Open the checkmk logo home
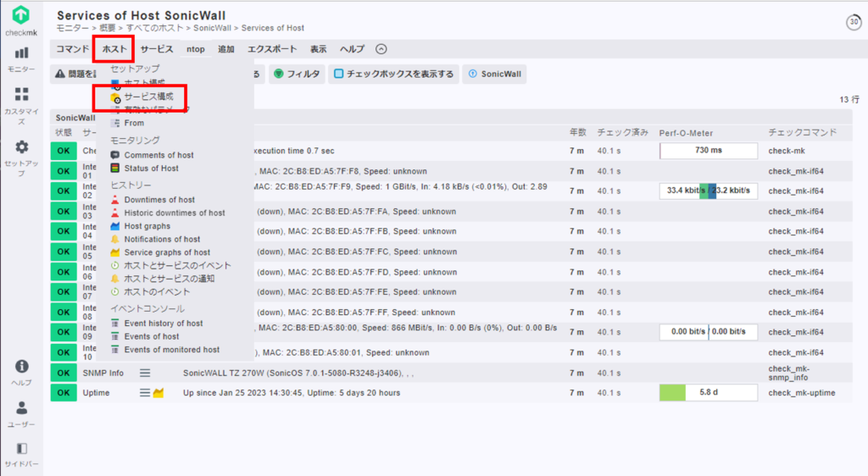The image size is (868, 476). coord(21,19)
